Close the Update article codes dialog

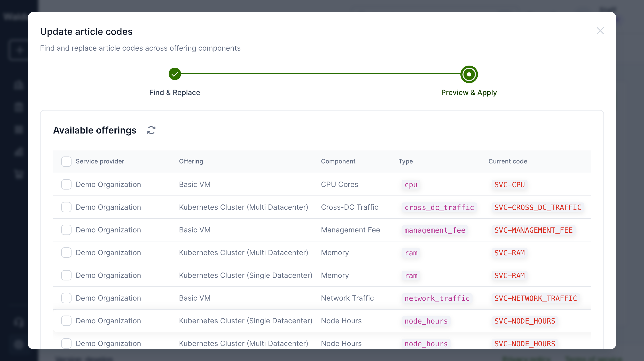[x=600, y=31]
